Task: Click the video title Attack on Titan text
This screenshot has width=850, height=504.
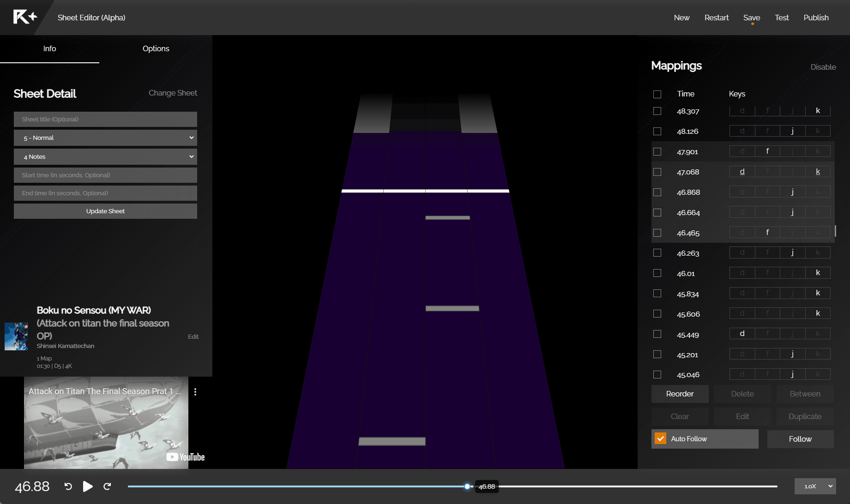Action: (105, 391)
